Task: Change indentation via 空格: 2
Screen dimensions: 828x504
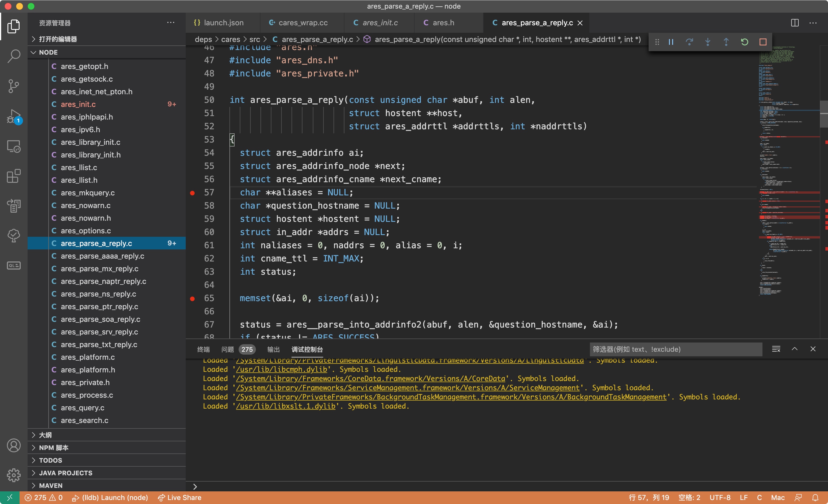Action: coord(689,497)
